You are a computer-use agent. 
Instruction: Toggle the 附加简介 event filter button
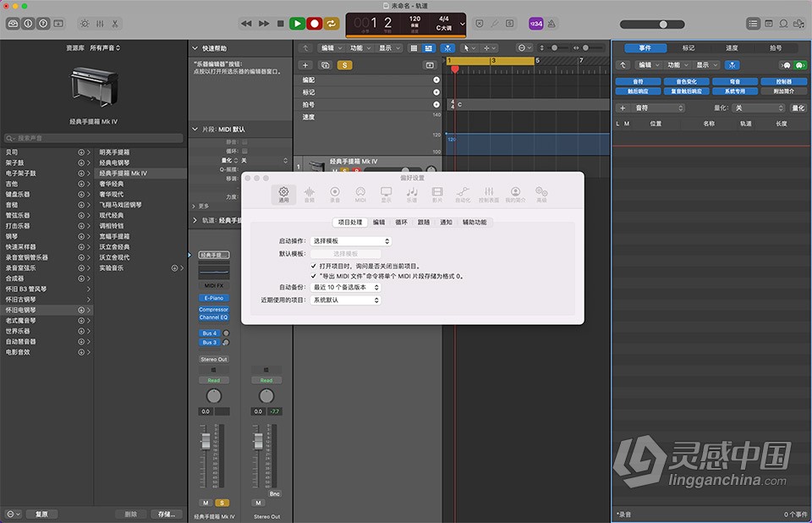tap(783, 91)
